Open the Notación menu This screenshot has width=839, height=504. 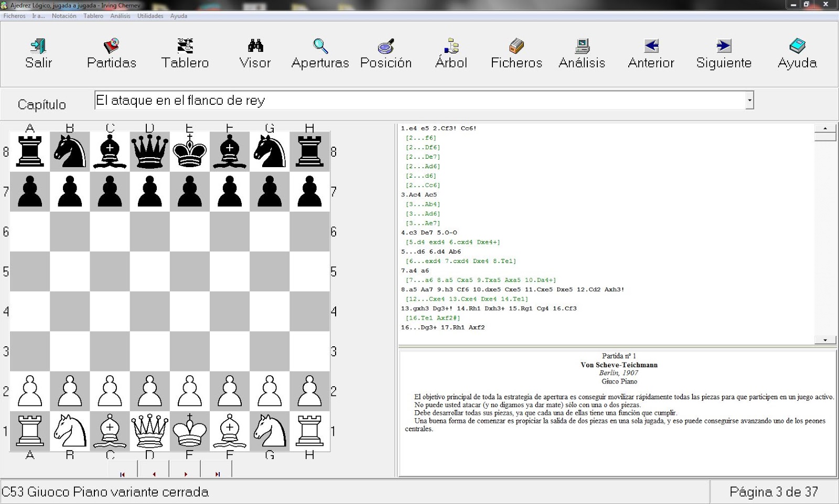(64, 16)
